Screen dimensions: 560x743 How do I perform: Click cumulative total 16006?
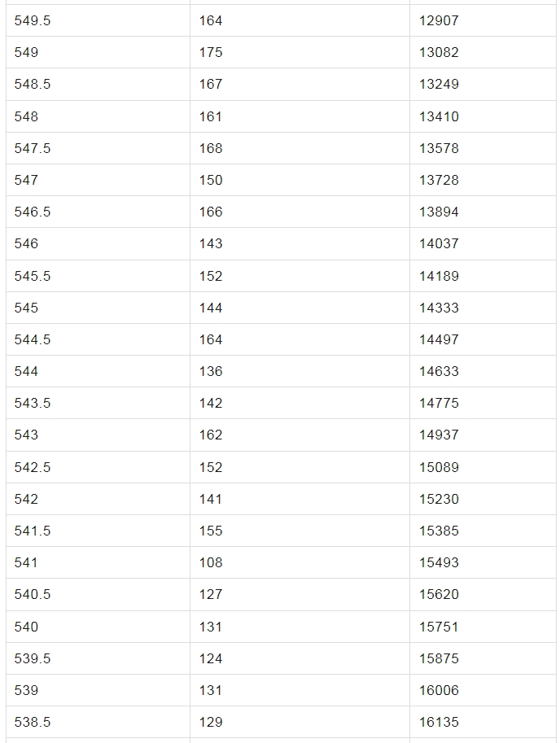click(439, 690)
